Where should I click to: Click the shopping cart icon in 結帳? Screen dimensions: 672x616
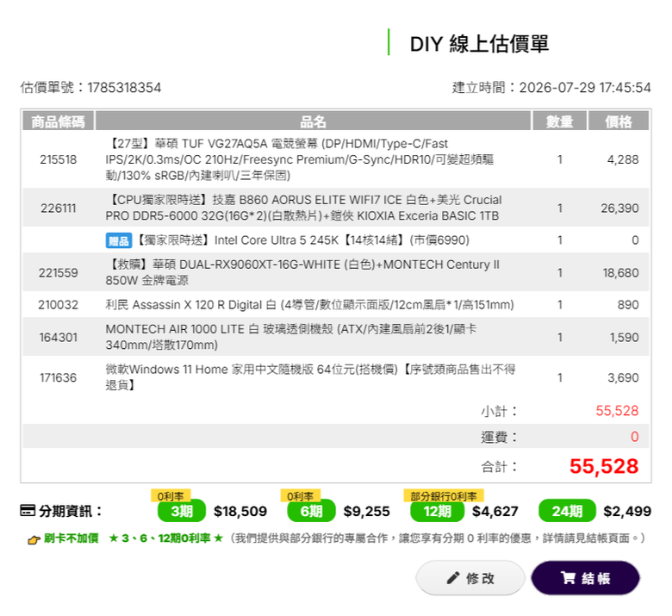pyautogui.click(x=568, y=577)
